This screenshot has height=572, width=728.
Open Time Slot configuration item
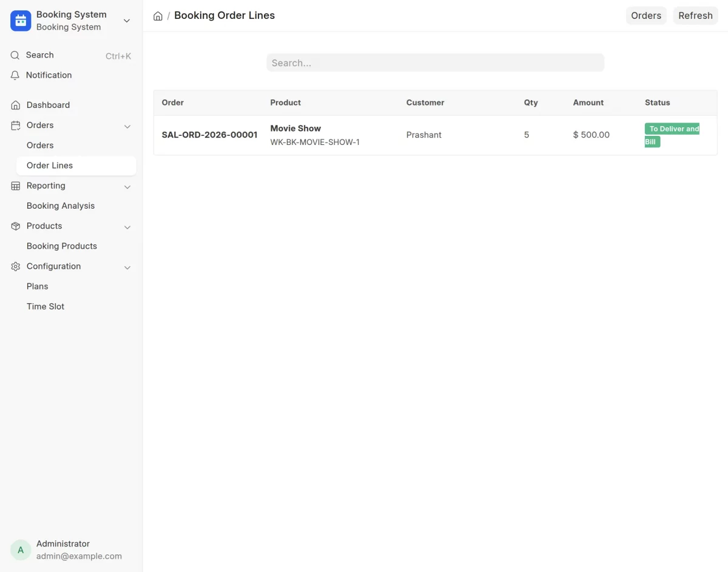coord(45,306)
